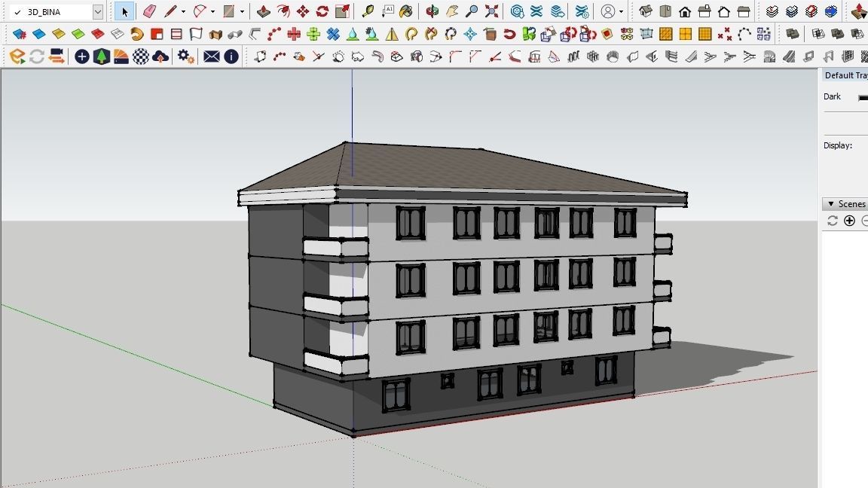Click the red plus-cross icon
The width and height of the screenshot is (868, 488).
pyautogui.click(x=294, y=35)
